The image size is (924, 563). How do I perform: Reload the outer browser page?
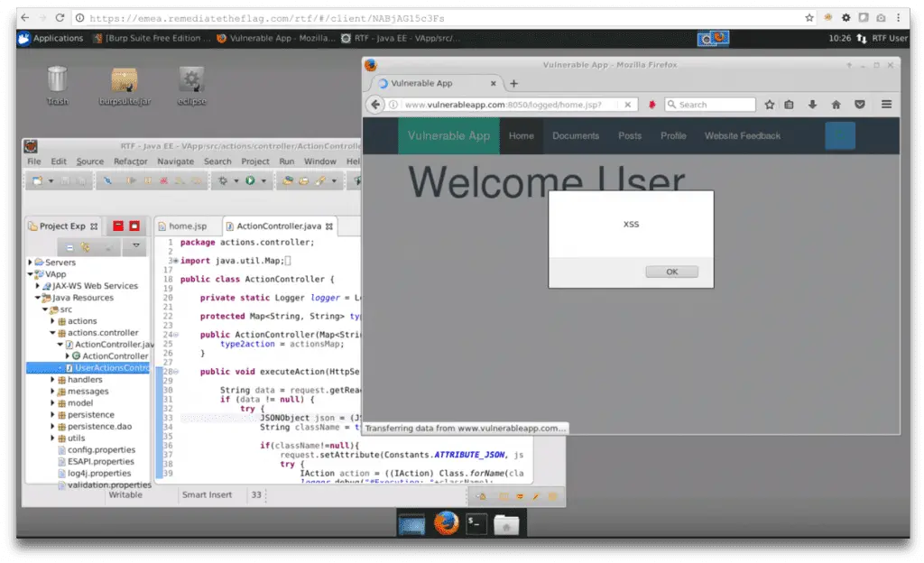60,18
